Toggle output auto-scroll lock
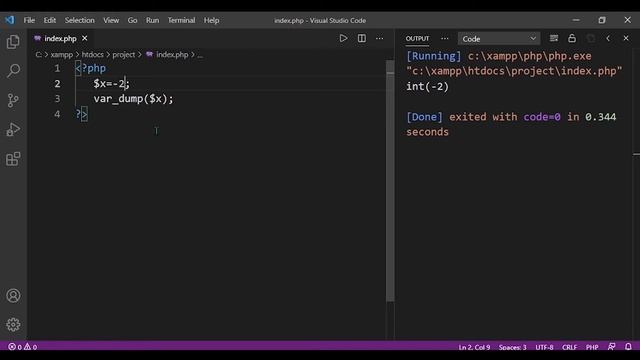The width and height of the screenshot is (640, 360). click(x=572, y=38)
